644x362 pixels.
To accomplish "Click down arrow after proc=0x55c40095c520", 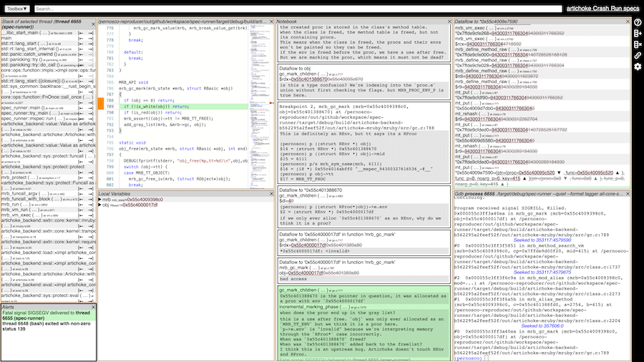I will [x=559, y=173].
